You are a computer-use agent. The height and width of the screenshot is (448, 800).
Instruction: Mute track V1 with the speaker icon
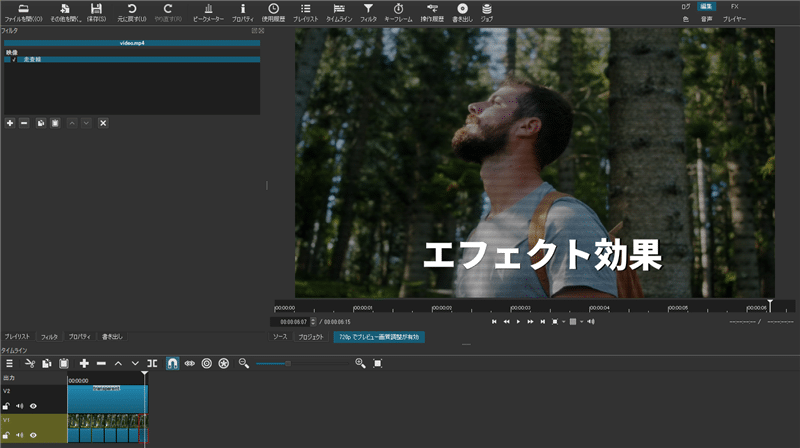coord(19,435)
